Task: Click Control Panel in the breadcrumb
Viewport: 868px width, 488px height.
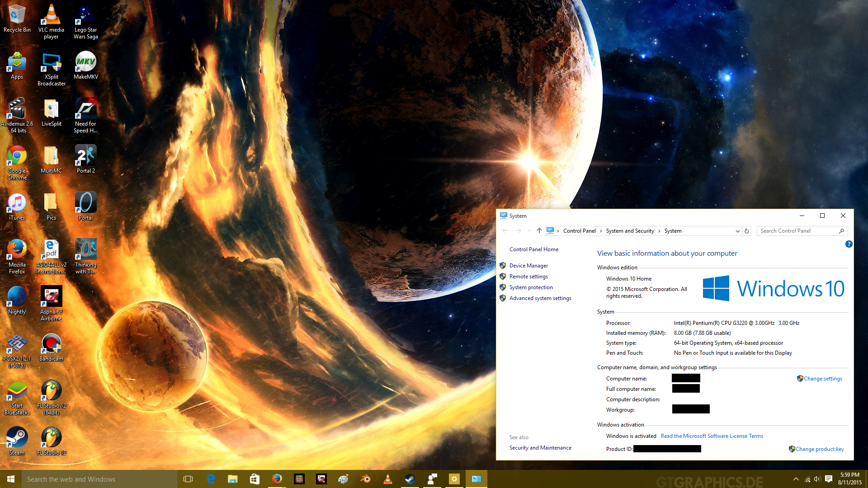Action: [579, 231]
